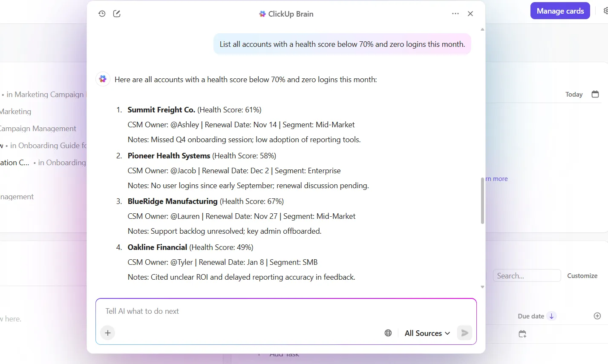Click the ClickUp Brain logo in header
This screenshot has height=364, width=608.
[262, 14]
